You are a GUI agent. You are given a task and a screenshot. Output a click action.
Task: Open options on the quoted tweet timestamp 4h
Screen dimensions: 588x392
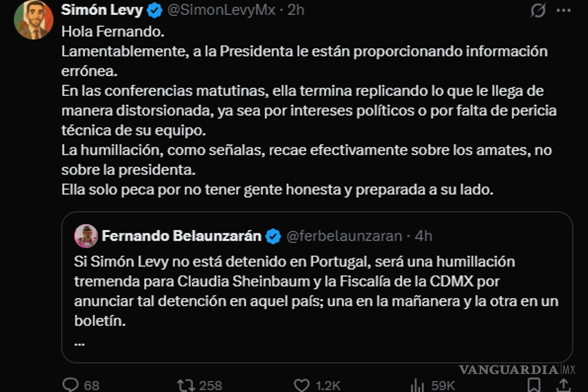422,236
